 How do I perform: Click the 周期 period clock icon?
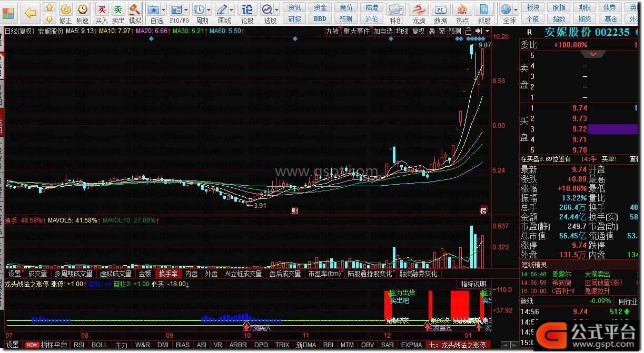[199, 9]
